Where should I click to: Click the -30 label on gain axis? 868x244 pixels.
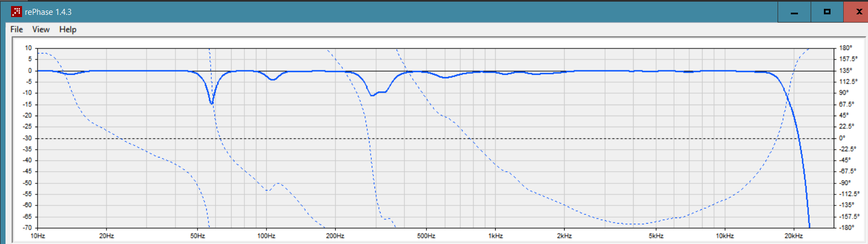pyautogui.click(x=27, y=138)
